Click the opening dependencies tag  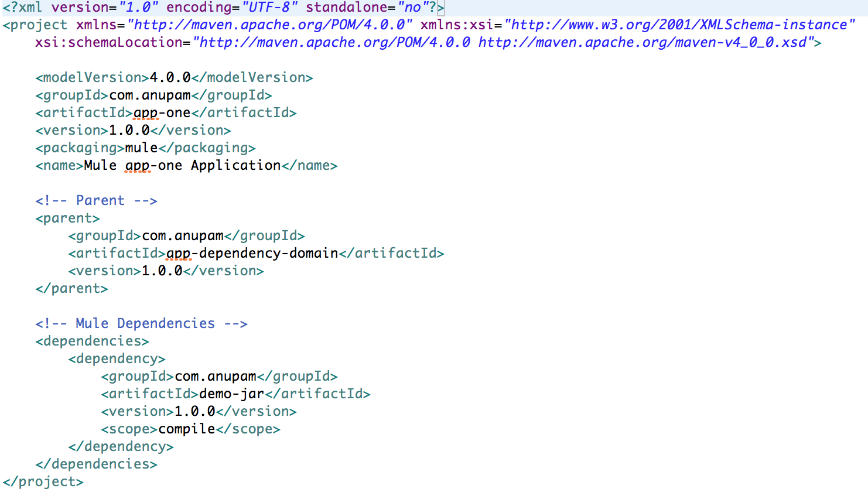tap(91, 340)
